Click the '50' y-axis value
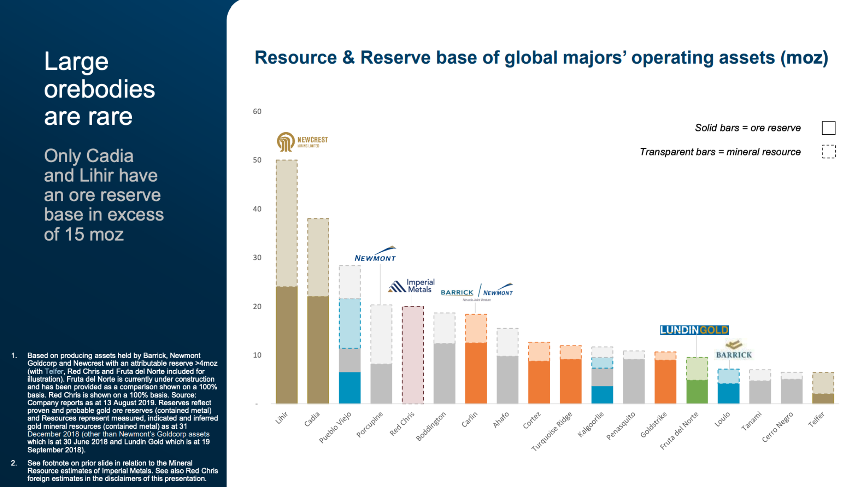 (x=257, y=160)
